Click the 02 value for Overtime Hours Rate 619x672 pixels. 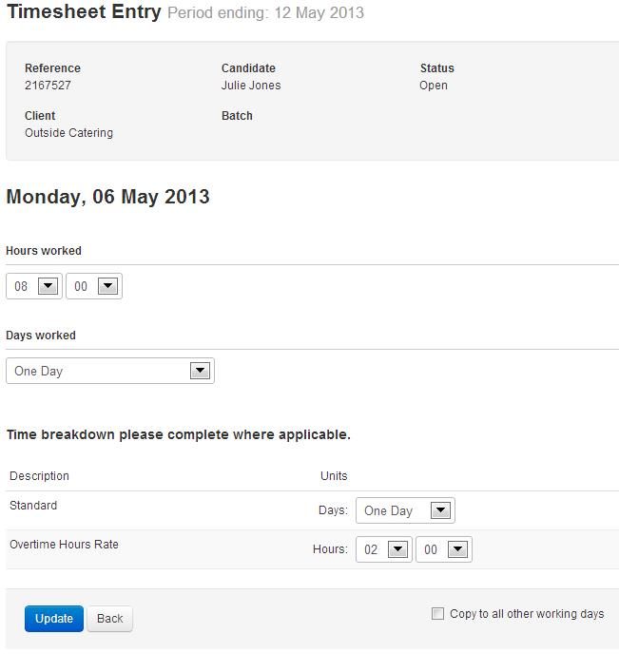pos(371,549)
